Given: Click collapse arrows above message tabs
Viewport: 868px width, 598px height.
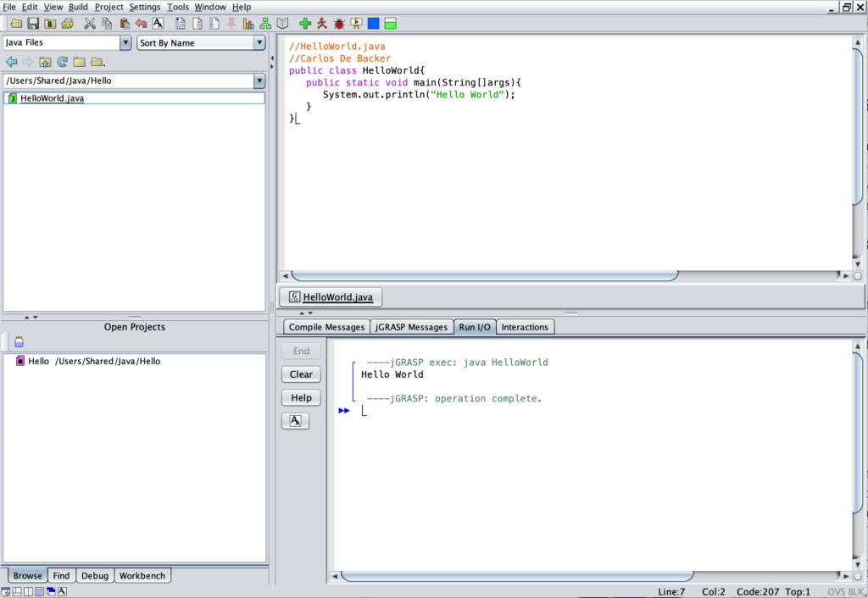Looking at the screenshot, I should pyautogui.click(x=306, y=313).
